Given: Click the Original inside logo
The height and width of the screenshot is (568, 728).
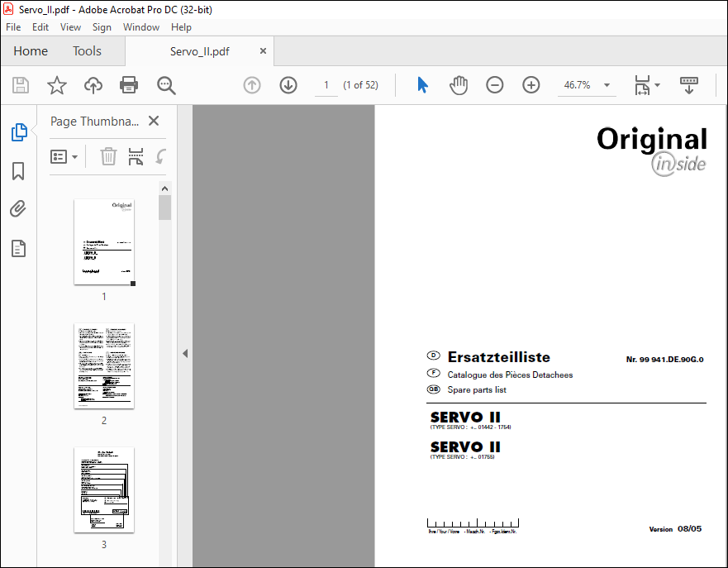Looking at the screenshot, I should [x=652, y=151].
